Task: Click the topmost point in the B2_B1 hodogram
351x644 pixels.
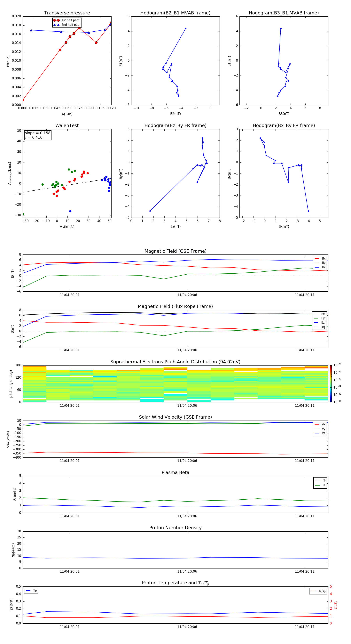Action: click(186, 28)
